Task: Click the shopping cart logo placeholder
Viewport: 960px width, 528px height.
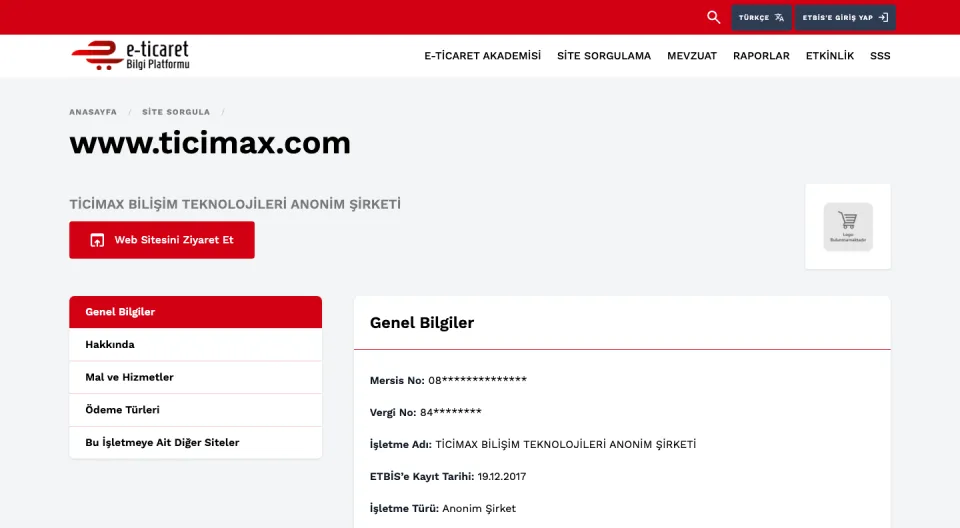Action: point(848,227)
